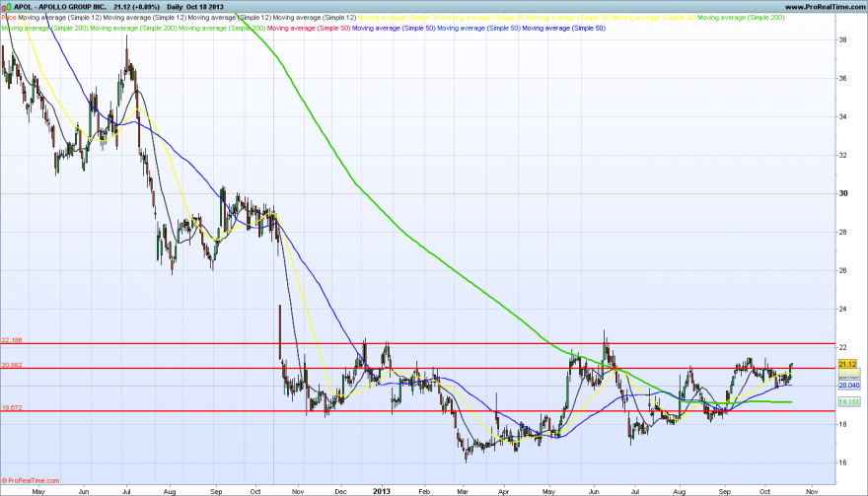
Task: Click the Feb time axis label
Action: 424,491
